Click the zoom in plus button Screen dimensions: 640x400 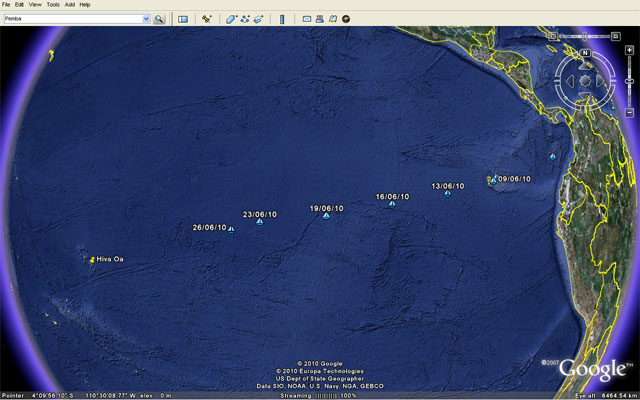click(629, 50)
